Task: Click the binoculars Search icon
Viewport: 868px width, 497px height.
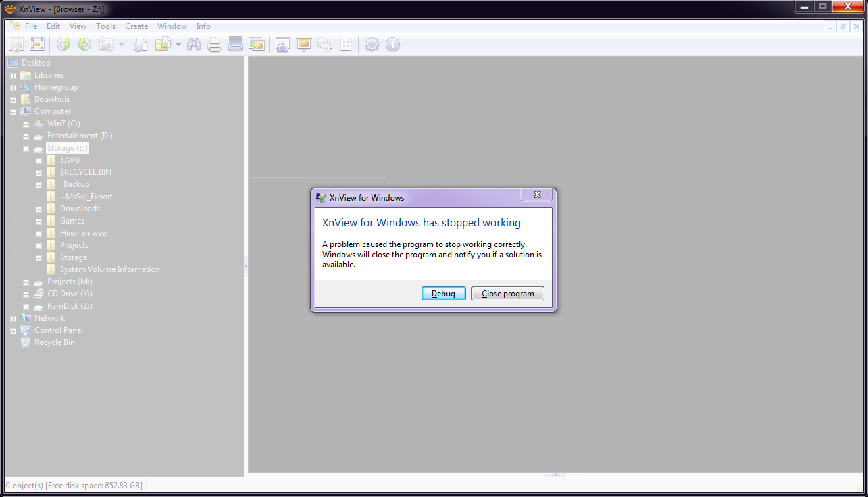Action: (x=194, y=45)
